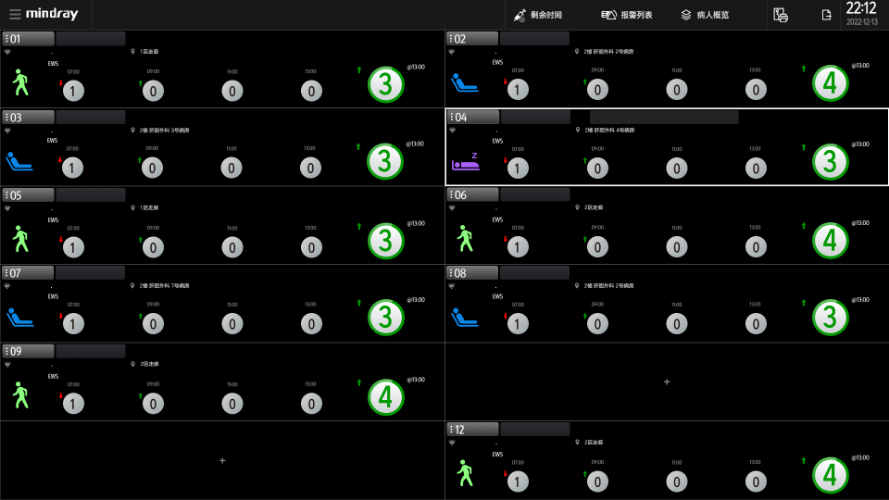The image size is (889, 500).
Task: Click the 07:00 EWS score in bed 05
Action: 73,246
